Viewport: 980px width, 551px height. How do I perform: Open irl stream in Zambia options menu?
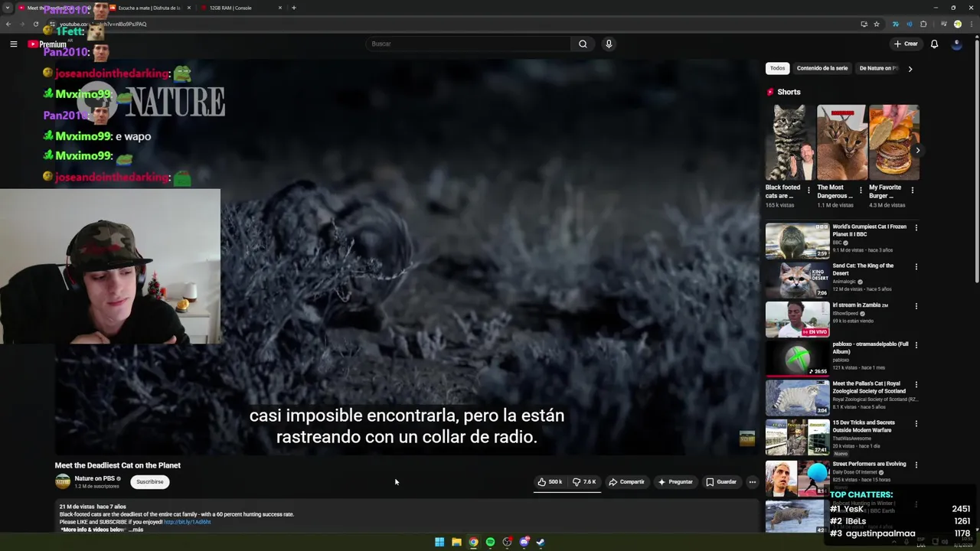coord(916,306)
